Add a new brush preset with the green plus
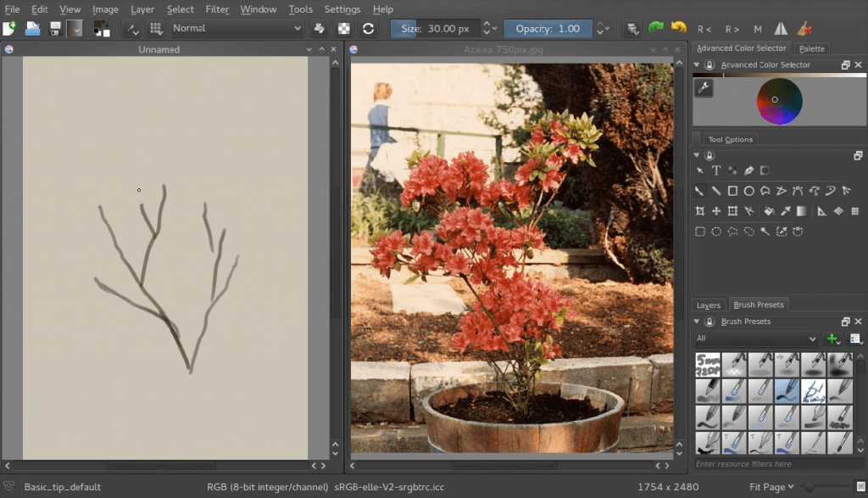The image size is (868, 498). click(x=832, y=338)
